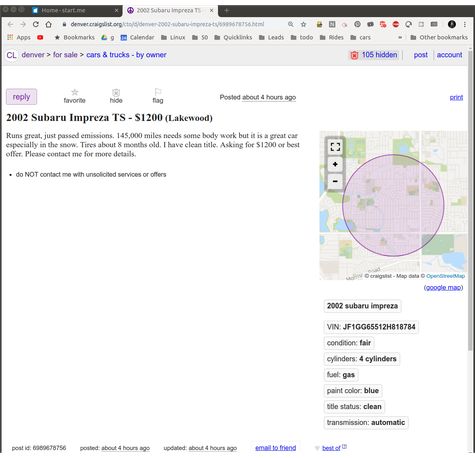Click the first yellow extension icon
This screenshot has width=475, height=458.
(x=319, y=24)
